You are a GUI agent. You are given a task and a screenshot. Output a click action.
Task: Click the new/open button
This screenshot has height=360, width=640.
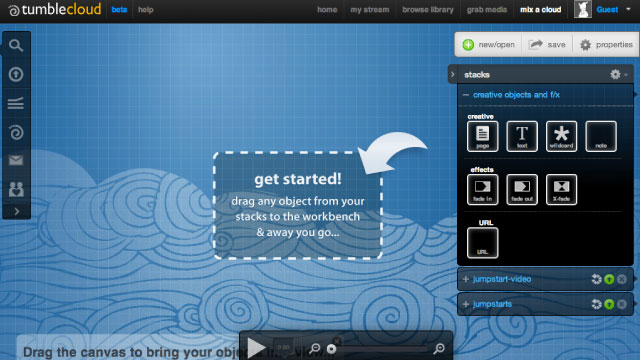[489, 45]
